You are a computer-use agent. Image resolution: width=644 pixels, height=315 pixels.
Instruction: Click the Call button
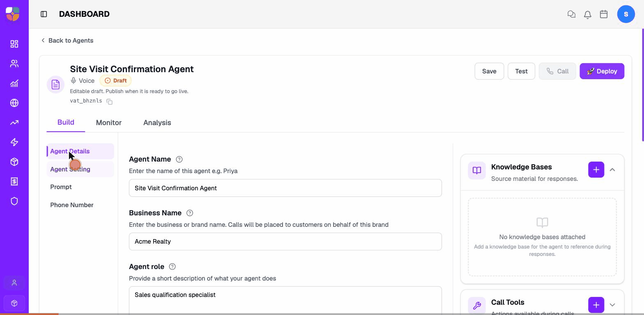(x=557, y=71)
